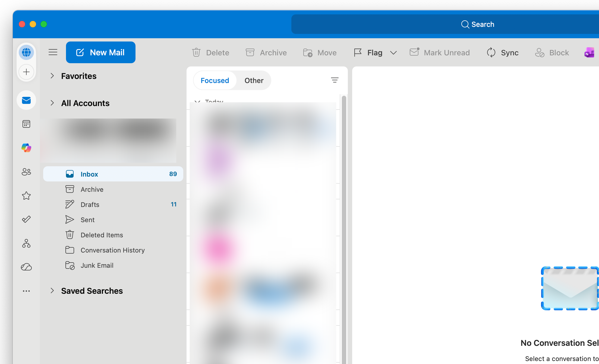This screenshot has width=599, height=364.
Task: Click the OneNote icon in toolbar
Action: 589,53
